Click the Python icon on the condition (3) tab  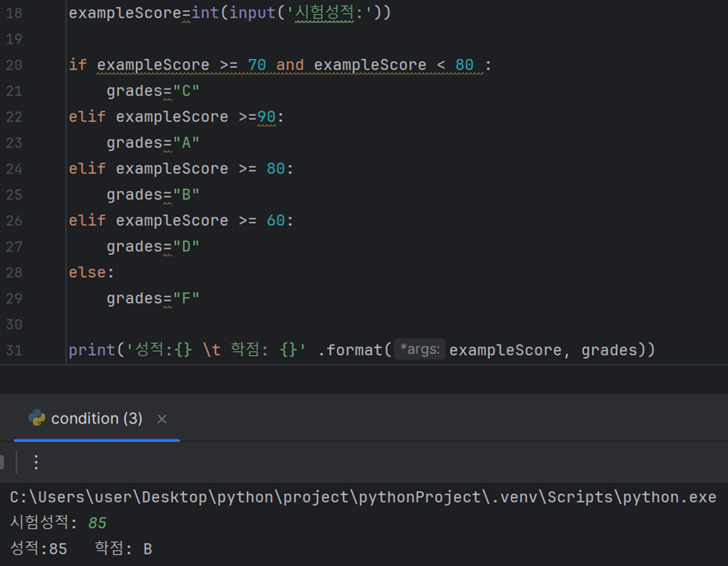point(37,418)
